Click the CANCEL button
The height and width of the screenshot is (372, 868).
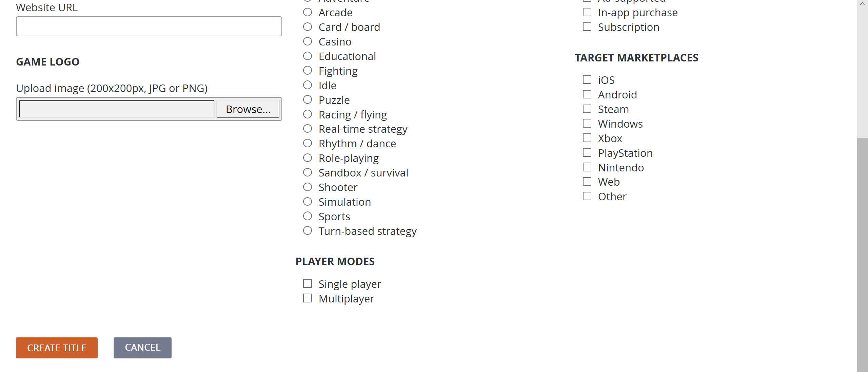143,348
